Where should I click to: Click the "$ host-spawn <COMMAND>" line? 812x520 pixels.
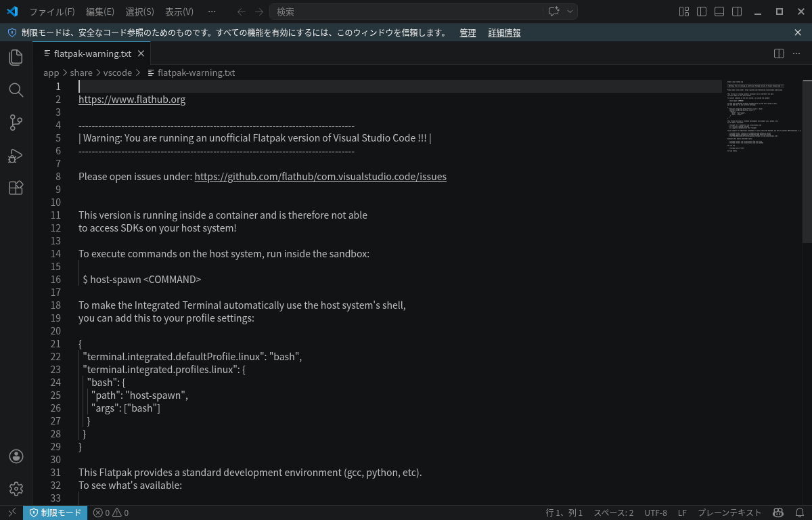click(142, 280)
